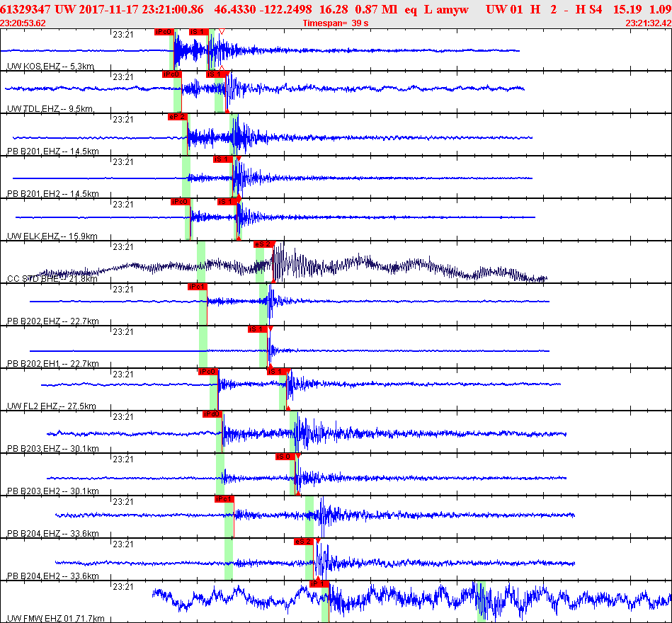The height and width of the screenshot is (623, 672).
Task: Select the PB B204 EHZ 33.6km label
Action: pos(53,534)
